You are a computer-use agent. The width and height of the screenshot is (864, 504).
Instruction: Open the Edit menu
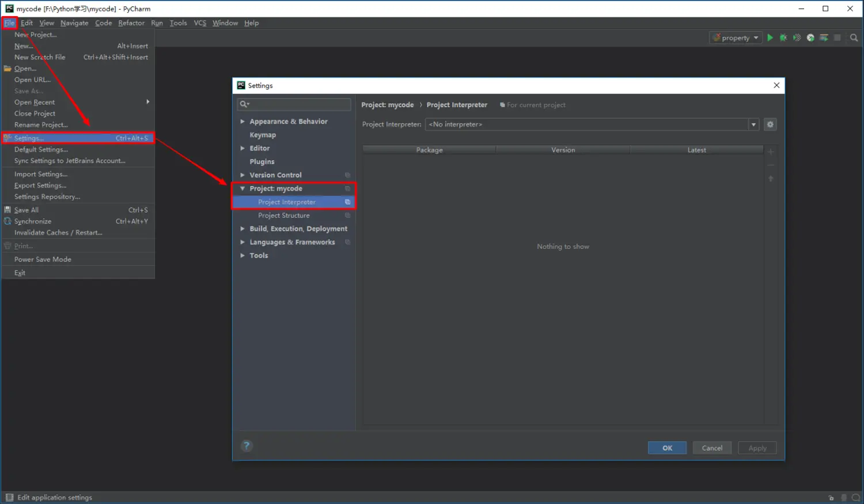[26, 23]
